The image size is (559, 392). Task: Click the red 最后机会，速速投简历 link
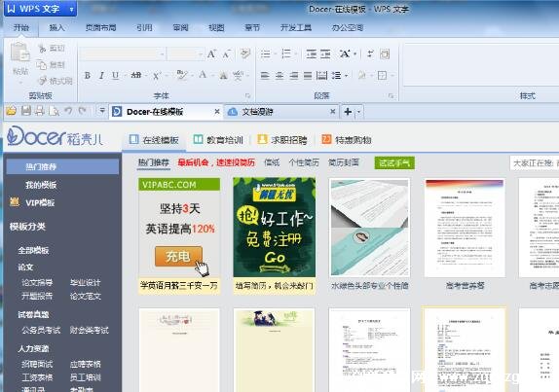[216, 162]
